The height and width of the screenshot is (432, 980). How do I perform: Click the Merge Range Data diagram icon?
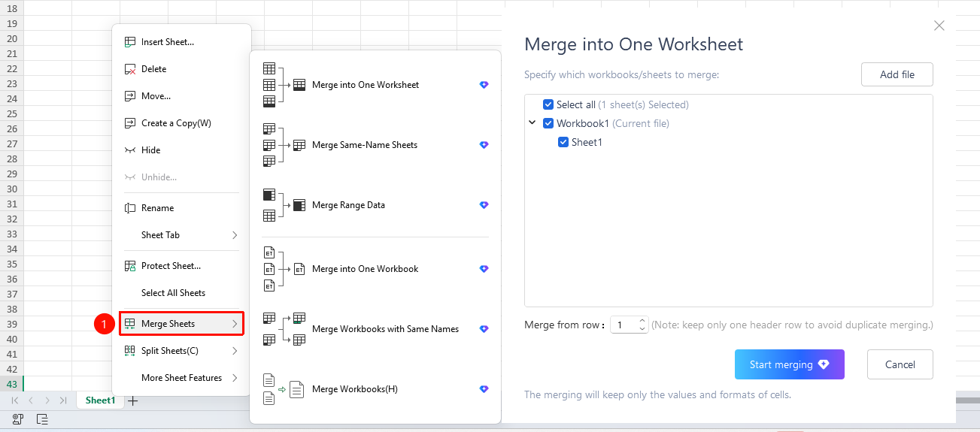click(284, 205)
